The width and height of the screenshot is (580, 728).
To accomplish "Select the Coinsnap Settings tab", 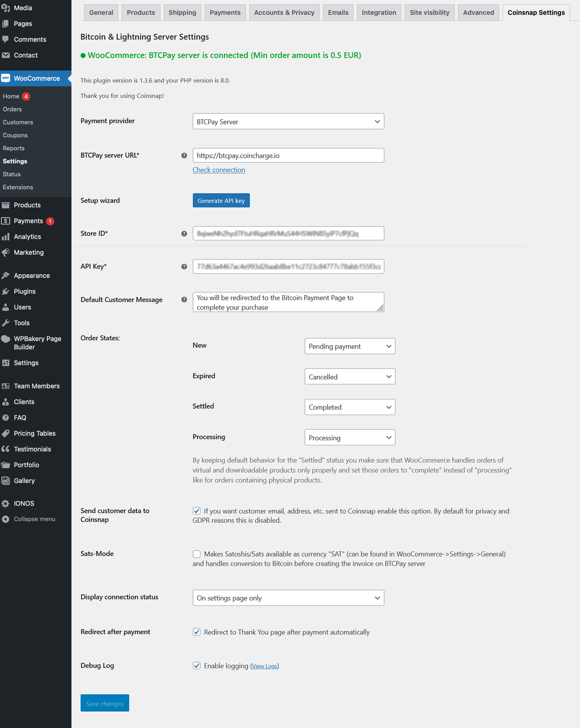I will tap(536, 13).
